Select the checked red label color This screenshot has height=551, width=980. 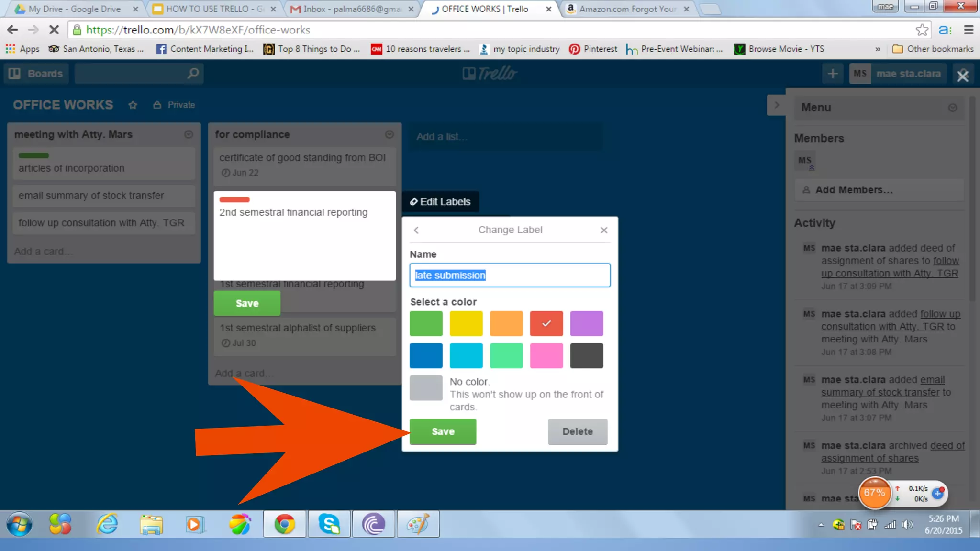click(x=546, y=323)
